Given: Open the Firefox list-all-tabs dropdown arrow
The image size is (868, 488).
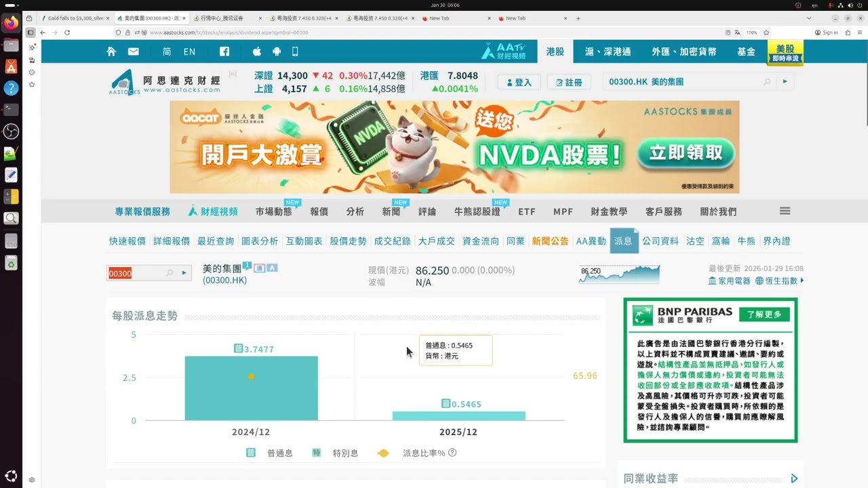Looking at the screenshot, I should coord(808,18).
